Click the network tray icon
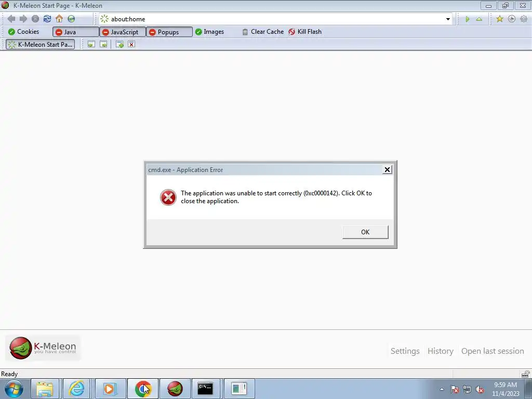The image size is (532, 399). (467, 389)
